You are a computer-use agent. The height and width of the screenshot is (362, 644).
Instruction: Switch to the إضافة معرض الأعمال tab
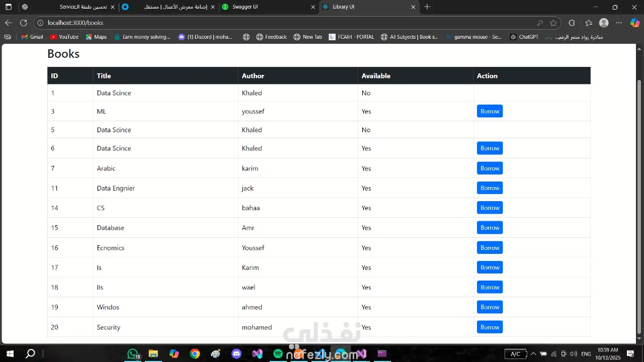pyautogui.click(x=169, y=7)
